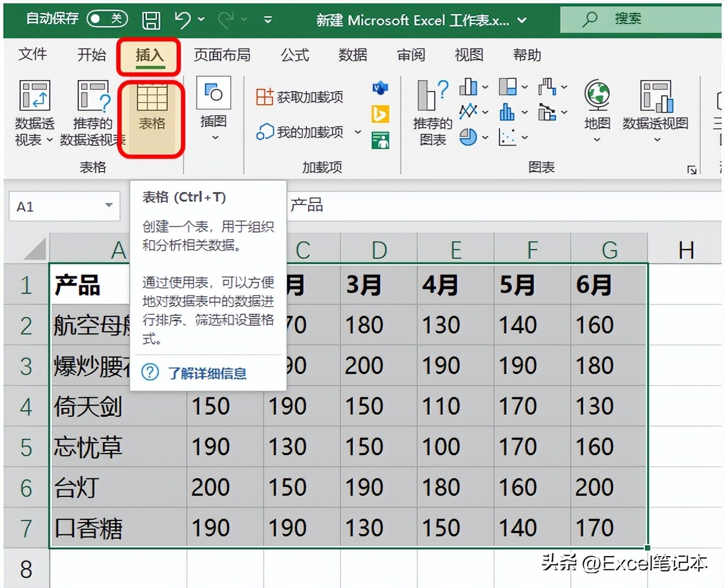
Task: Click the formula bar showing 产品
Action: [x=504, y=206]
